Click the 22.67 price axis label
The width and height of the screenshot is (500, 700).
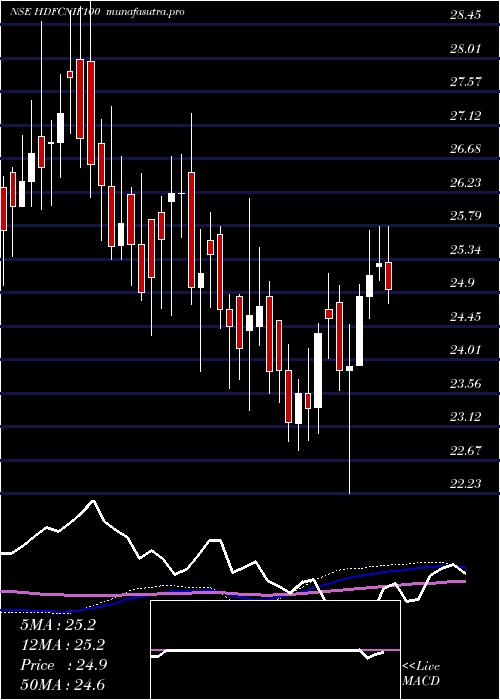[x=465, y=450]
